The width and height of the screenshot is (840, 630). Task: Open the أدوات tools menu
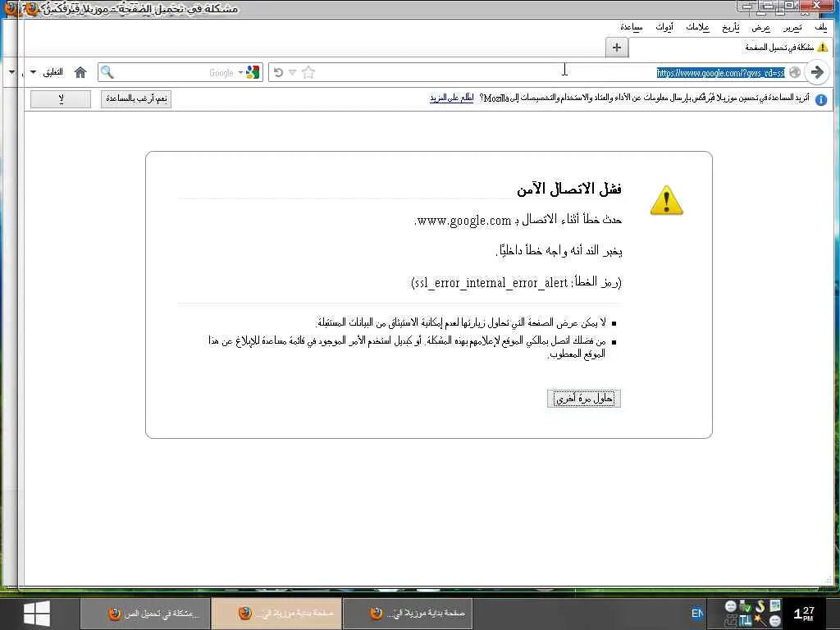pyautogui.click(x=664, y=27)
